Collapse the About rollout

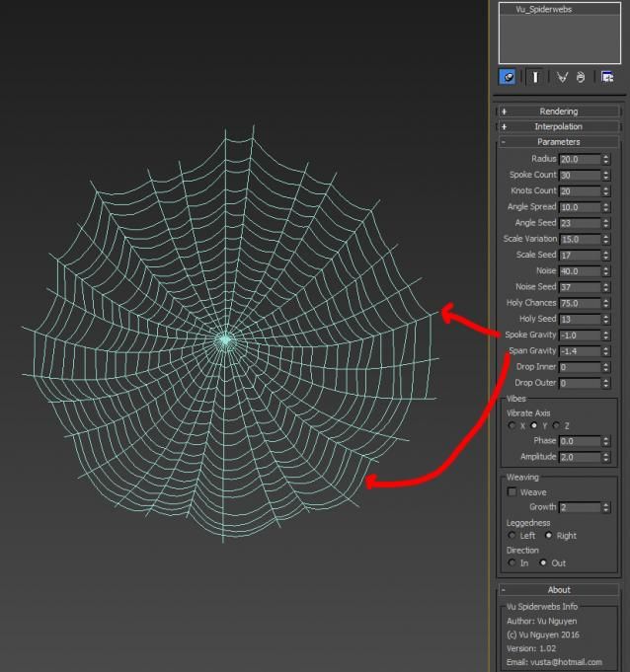point(558,590)
